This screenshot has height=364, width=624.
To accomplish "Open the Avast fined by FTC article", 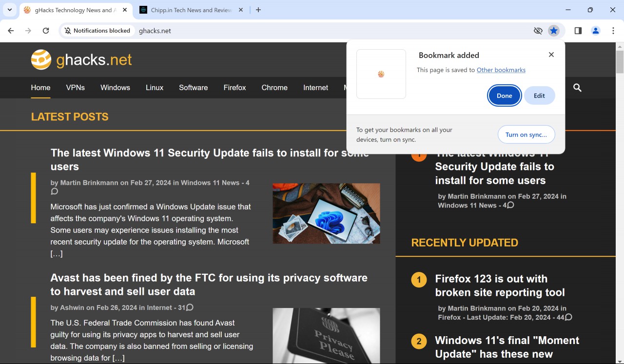I will 209,285.
